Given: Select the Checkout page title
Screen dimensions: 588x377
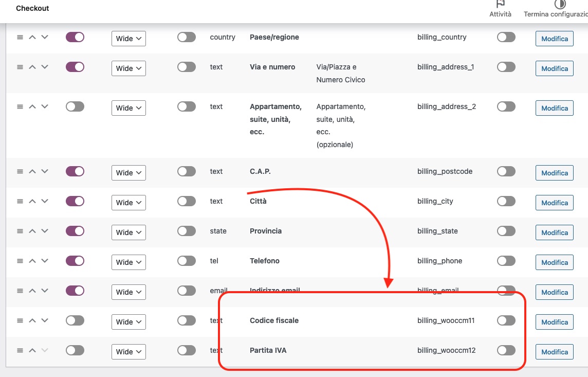Looking at the screenshot, I should 32,8.
